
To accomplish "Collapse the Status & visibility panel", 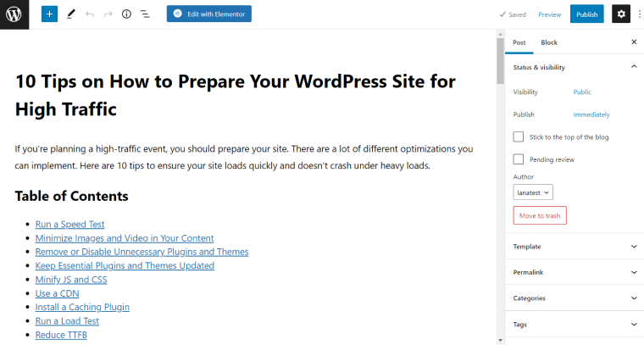I will pyautogui.click(x=575, y=67).
